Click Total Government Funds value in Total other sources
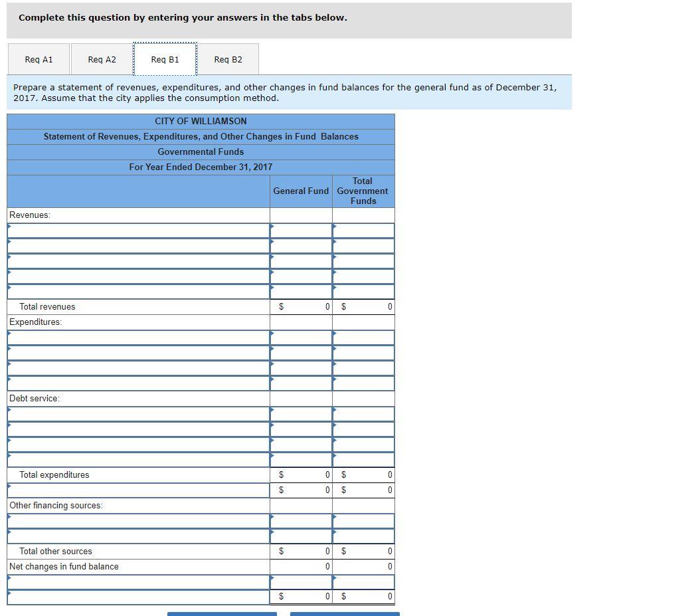The image size is (698, 616). pos(364,552)
